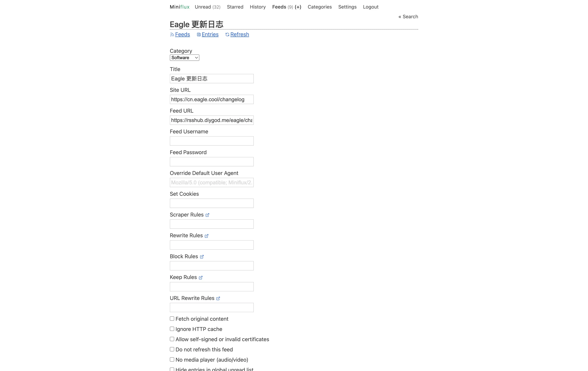Click the Feeds RSS icon
The image size is (588, 371).
coord(172,35)
